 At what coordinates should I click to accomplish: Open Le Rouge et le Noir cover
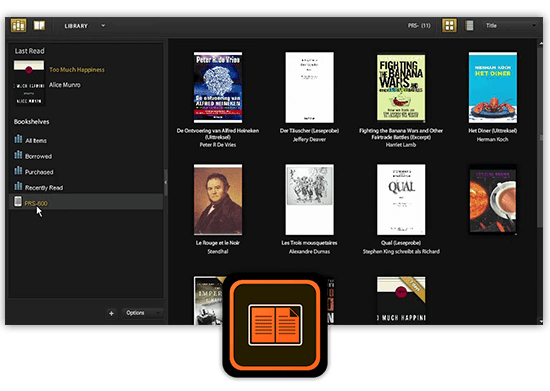click(218, 200)
